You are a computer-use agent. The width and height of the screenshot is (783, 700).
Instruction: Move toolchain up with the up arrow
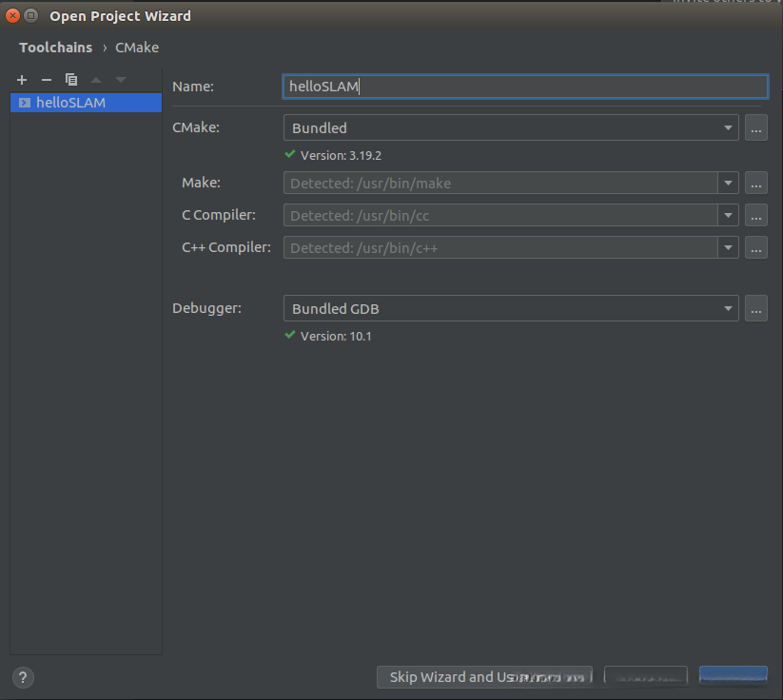(96, 80)
